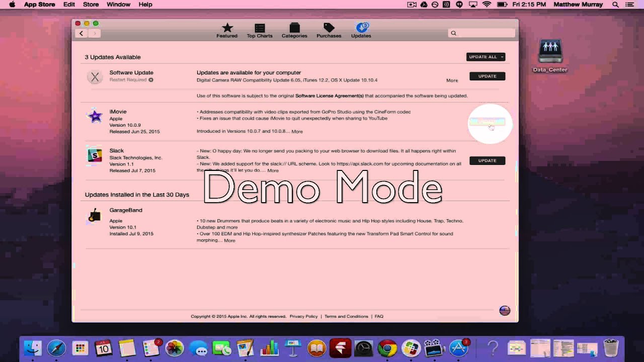This screenshot has width=644, height=362.
Task: Open the Store menu
Action: click(x=91, y=5)
